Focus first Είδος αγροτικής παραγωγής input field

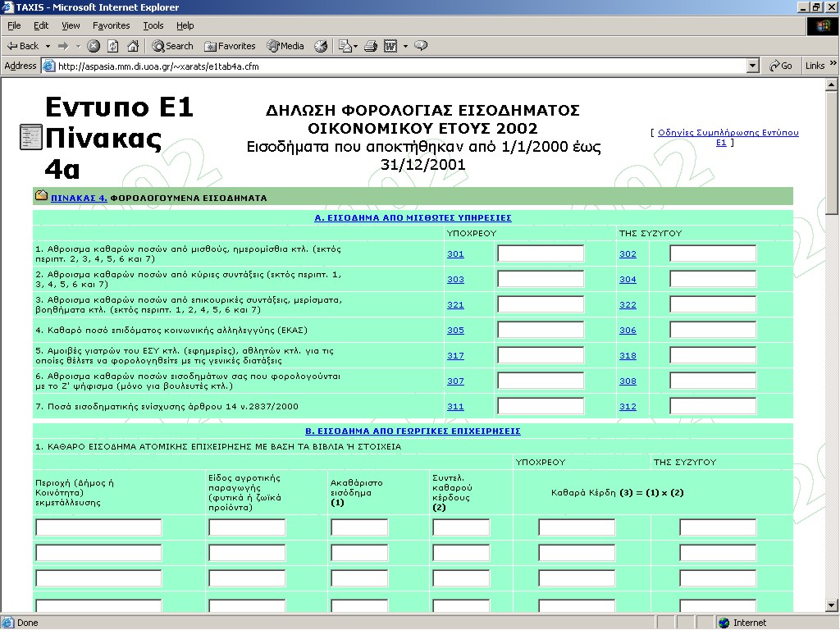click(x=247, y=527)
